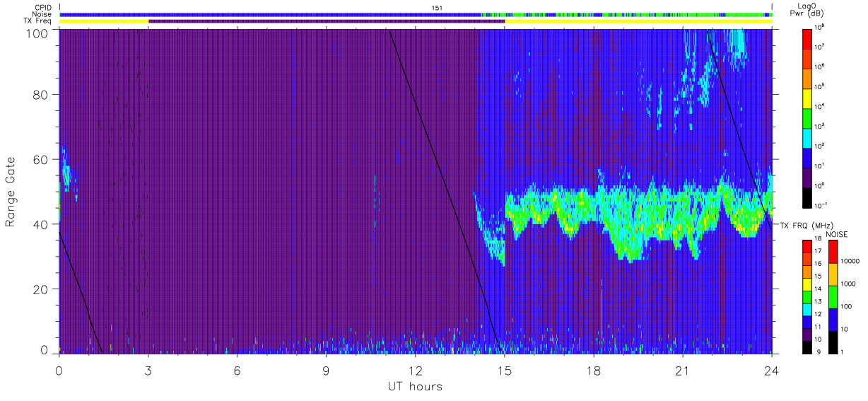Click the 6 tick label on UT hours axis

237,371
